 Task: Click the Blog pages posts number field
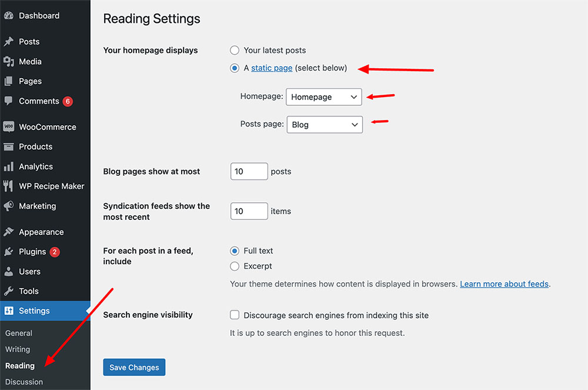point(249,171)
